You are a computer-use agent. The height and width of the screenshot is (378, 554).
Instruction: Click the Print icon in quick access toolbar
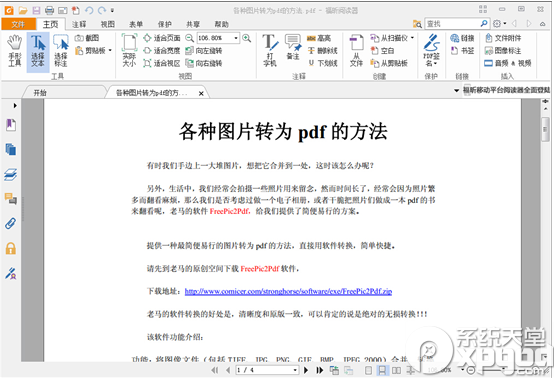click(49, 10)
